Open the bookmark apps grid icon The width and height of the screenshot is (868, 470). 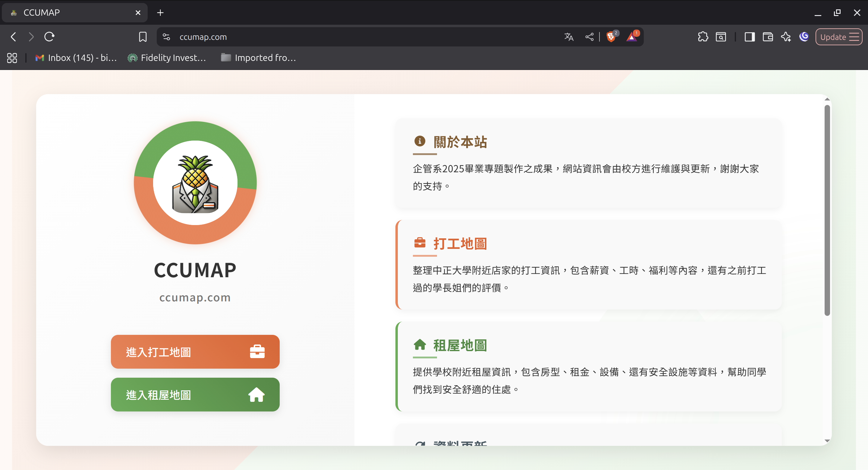(x=12, y=58)
